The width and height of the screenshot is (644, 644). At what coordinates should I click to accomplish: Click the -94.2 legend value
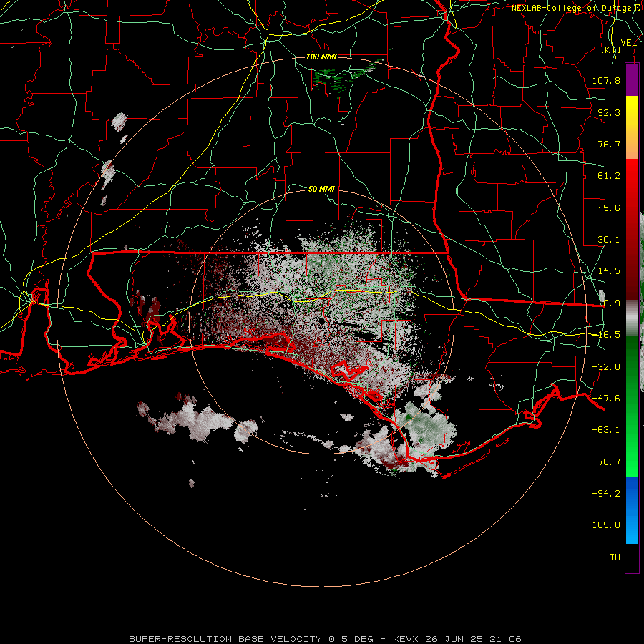606,494
